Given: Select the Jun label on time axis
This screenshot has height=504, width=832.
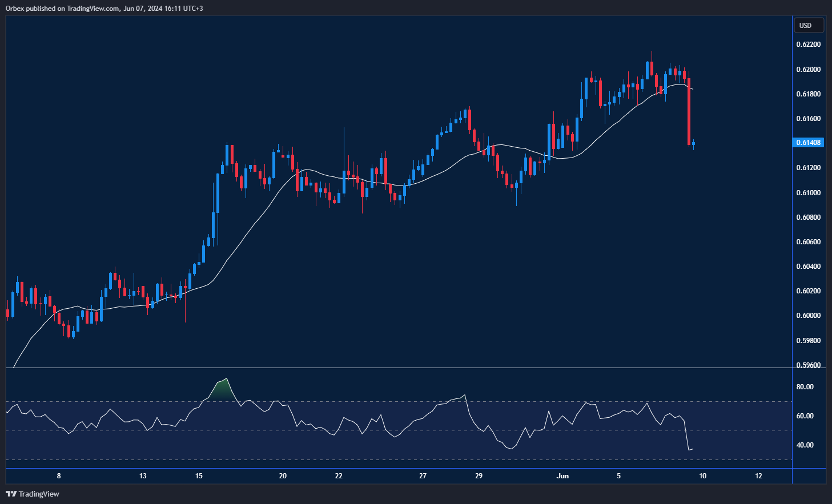Looking at the screenshot, I should tap(562, 476).
